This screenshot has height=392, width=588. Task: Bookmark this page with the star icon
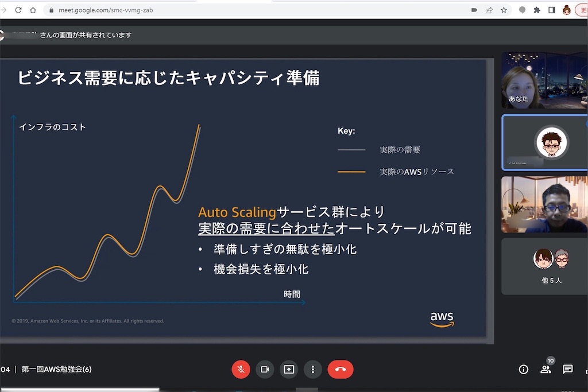pos(504,10)
